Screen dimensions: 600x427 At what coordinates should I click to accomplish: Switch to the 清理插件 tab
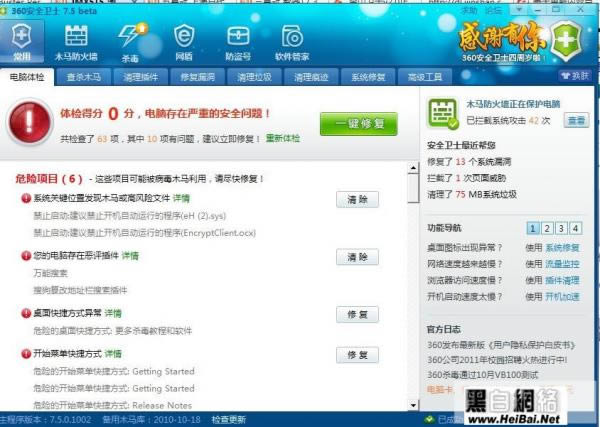(x=140, y=77)
